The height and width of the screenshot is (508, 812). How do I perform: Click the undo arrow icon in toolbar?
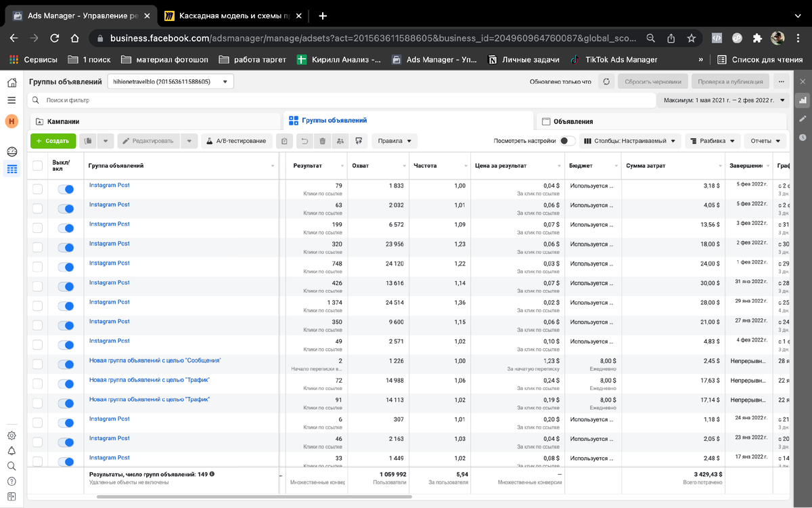(304, 141)
